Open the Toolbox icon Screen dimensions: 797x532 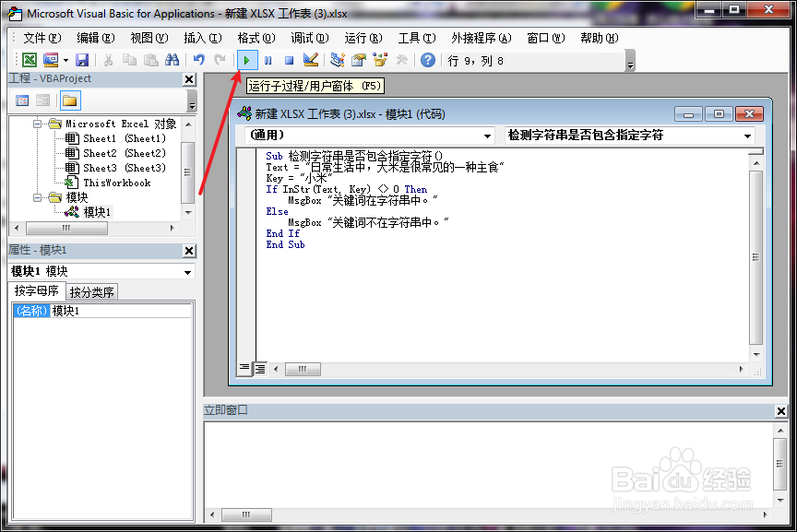click(x=401, y=60)
